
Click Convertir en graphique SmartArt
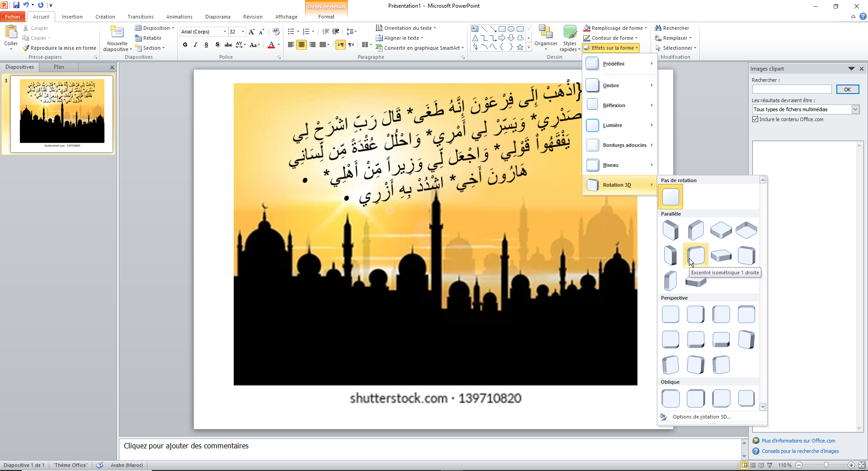tap(420, 48)
